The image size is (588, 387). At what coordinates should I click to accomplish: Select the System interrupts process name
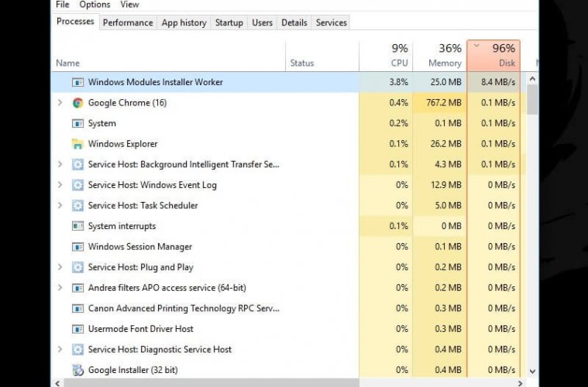pos(122,226)
